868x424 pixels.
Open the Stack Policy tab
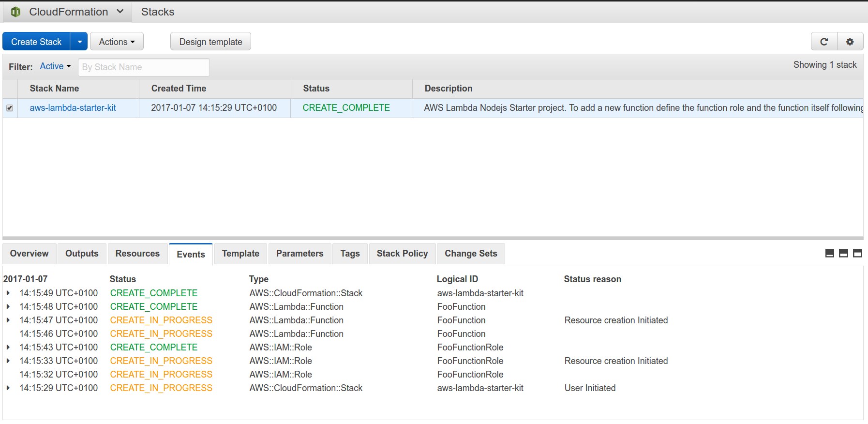(x=402, y=254)
